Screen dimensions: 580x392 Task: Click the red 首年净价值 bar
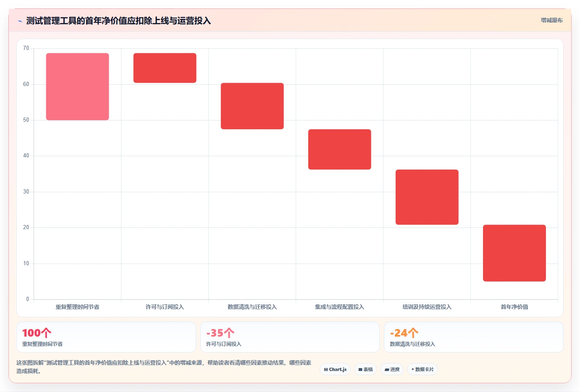(x=514, y=253)
